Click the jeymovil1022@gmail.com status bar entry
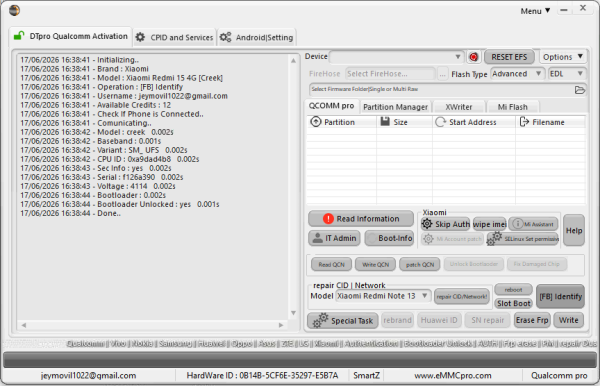 (x=88, y=376)
